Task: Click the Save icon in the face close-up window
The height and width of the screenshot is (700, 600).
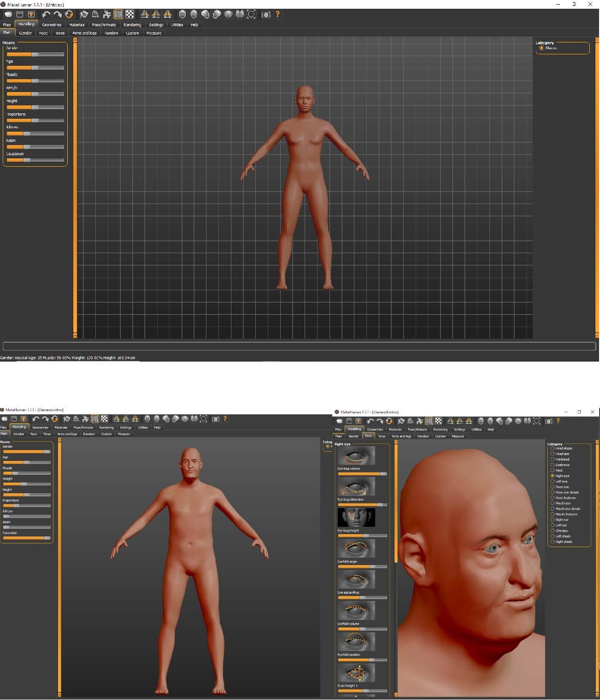Action: tap(349, 421)
